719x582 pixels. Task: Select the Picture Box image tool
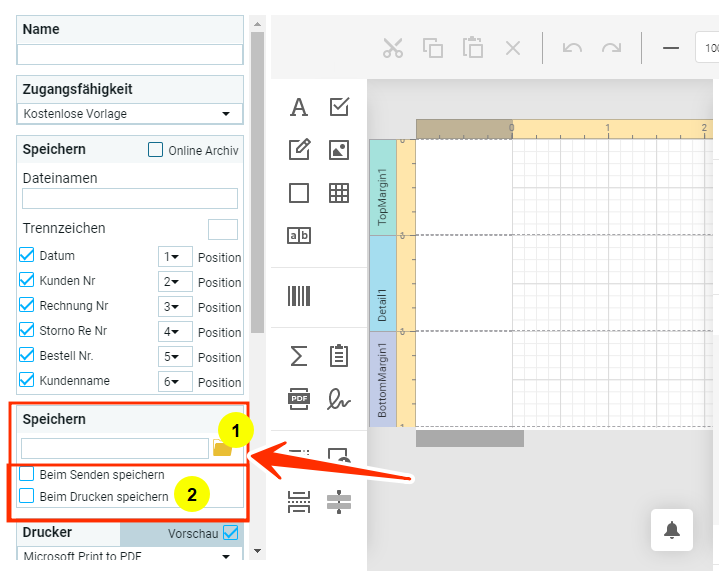tap(339, 150)
